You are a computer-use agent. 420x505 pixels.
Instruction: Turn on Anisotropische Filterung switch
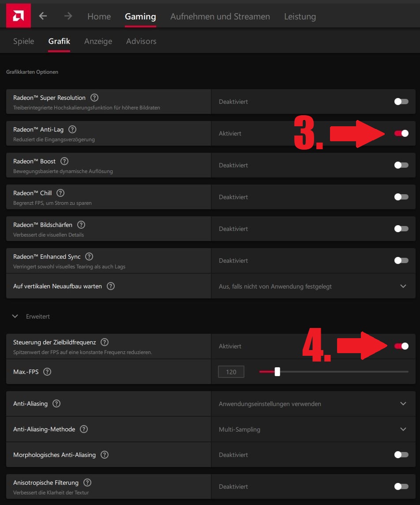pos(401,486)
